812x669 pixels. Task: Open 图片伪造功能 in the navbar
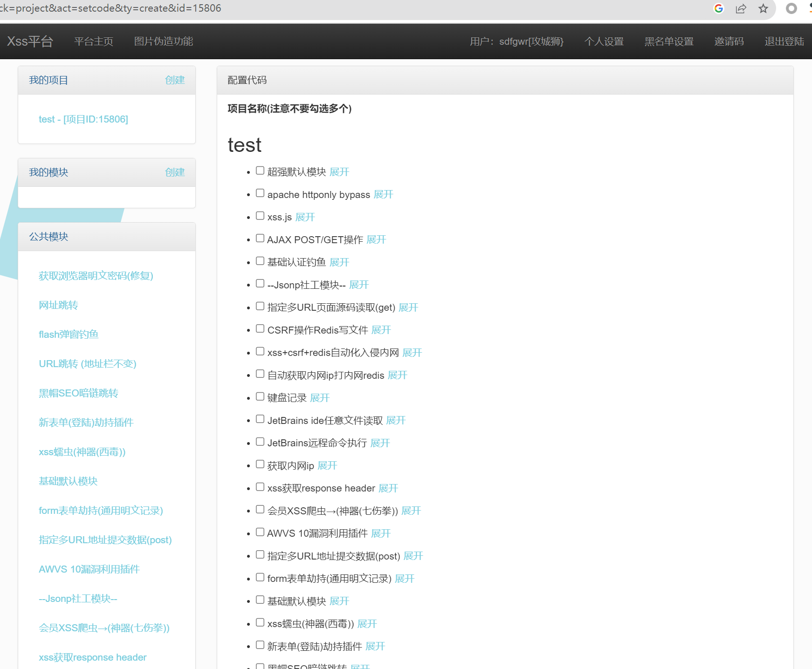click(164, 41)
